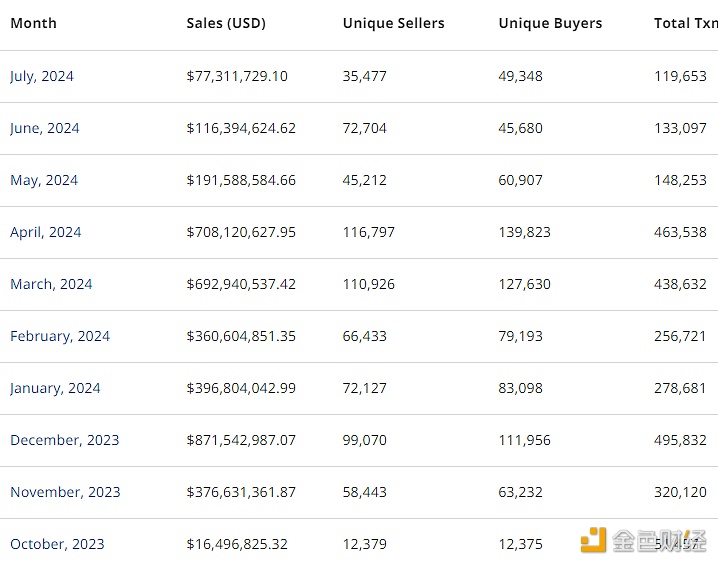This screenshot has height=564, width=718.
Task: Highlight total transactions value 320,120
Action: click(x=680, y=493)
